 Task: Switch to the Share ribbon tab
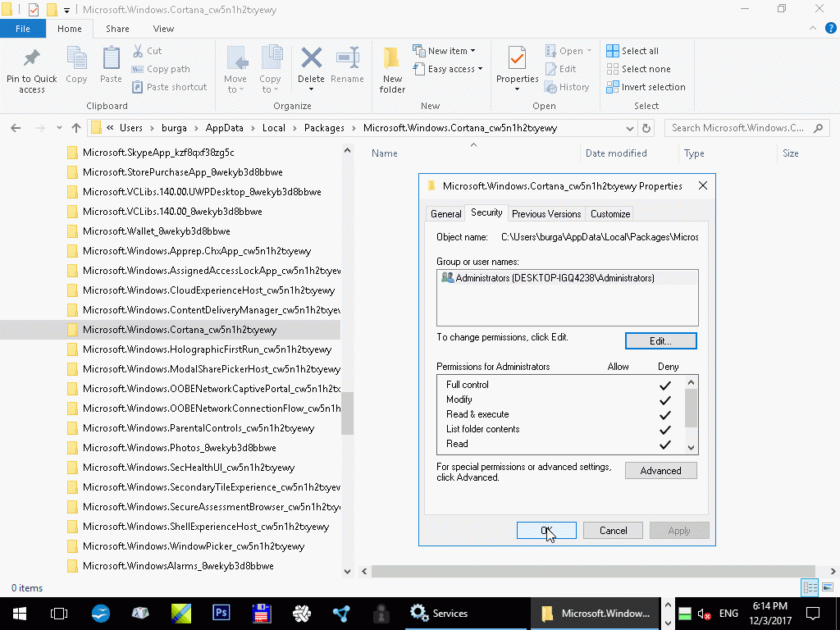(117, 29)
